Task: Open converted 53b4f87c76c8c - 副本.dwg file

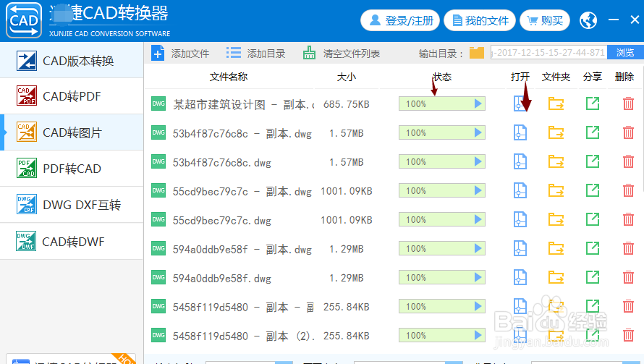Action: pyautogui.click(x=520, y=132)
